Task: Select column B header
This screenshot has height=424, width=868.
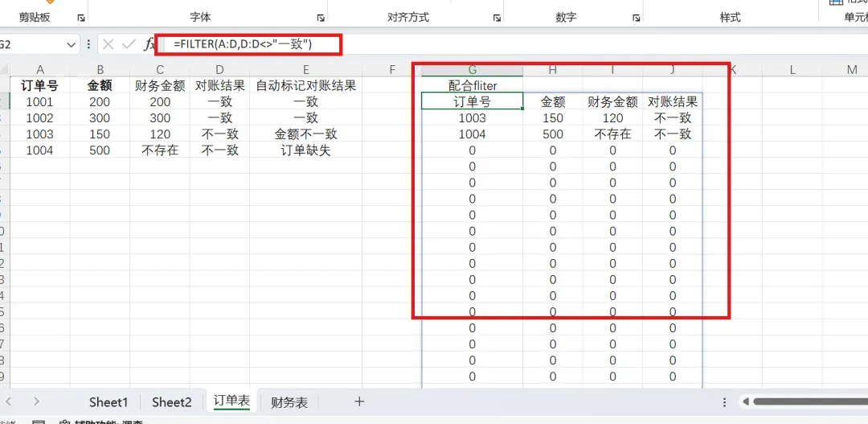Action: click(x=100, y=69)
